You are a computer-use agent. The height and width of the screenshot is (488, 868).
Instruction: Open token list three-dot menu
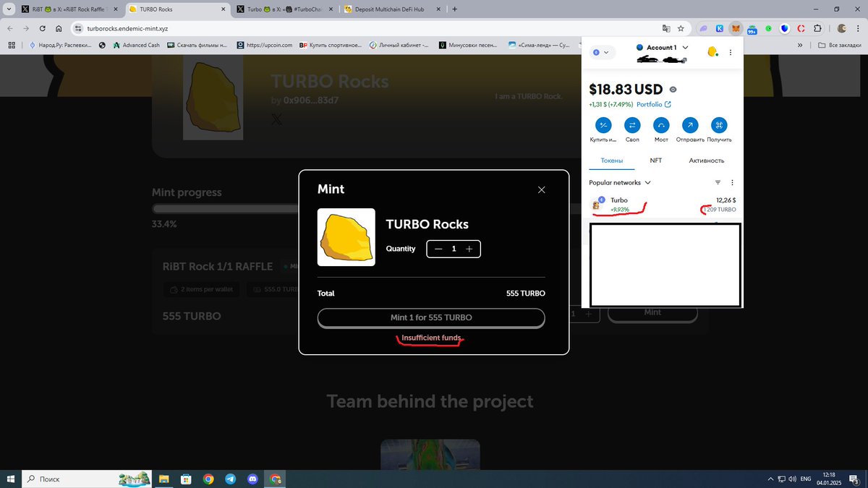coord(732,183)
